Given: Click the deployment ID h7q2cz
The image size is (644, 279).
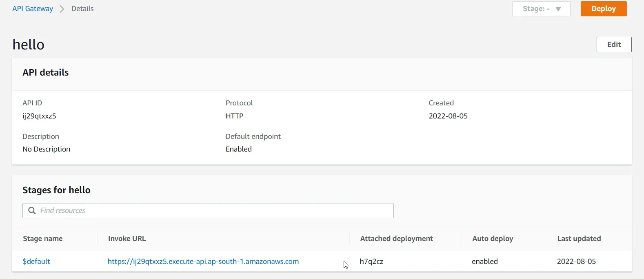Looking at the screenshot, I should click(371, 261).
